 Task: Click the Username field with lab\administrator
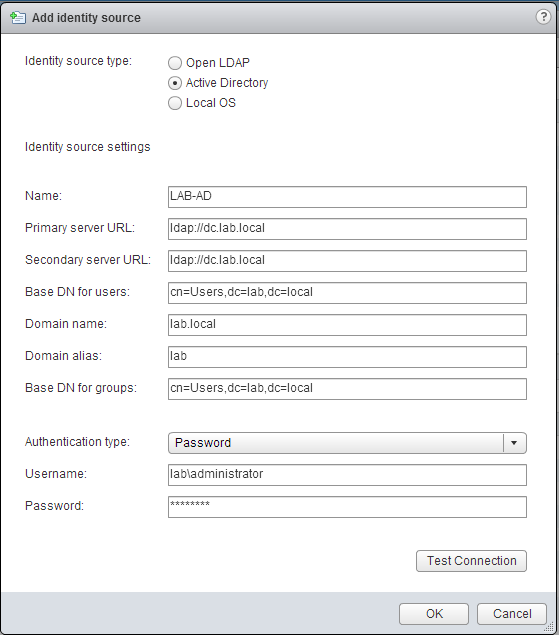[x=347, y=475]
